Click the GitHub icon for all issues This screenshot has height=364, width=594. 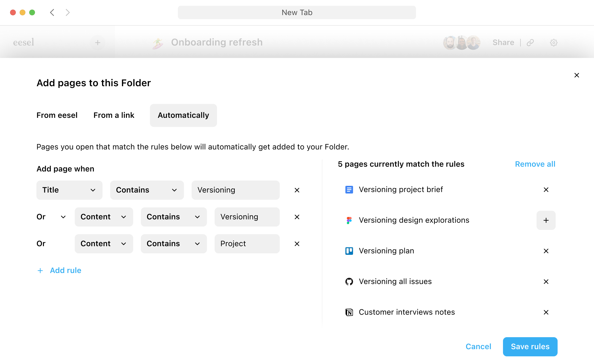[x=349, y=281]
